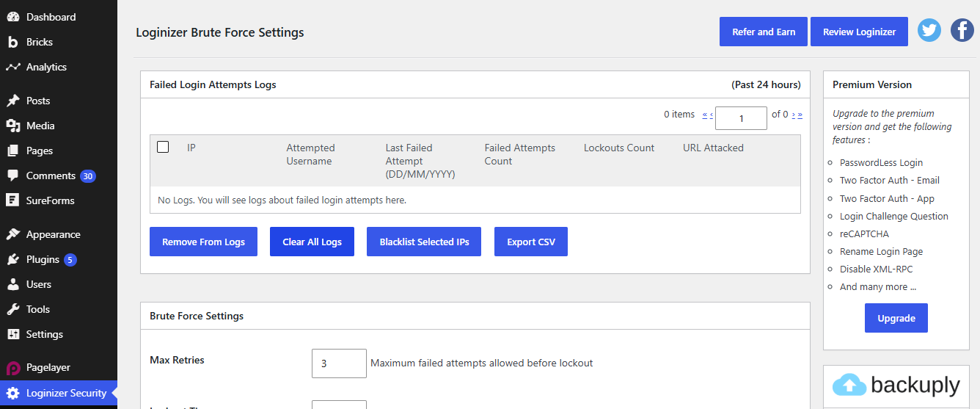Click the Dashboard gauge icon

point(12,17)
